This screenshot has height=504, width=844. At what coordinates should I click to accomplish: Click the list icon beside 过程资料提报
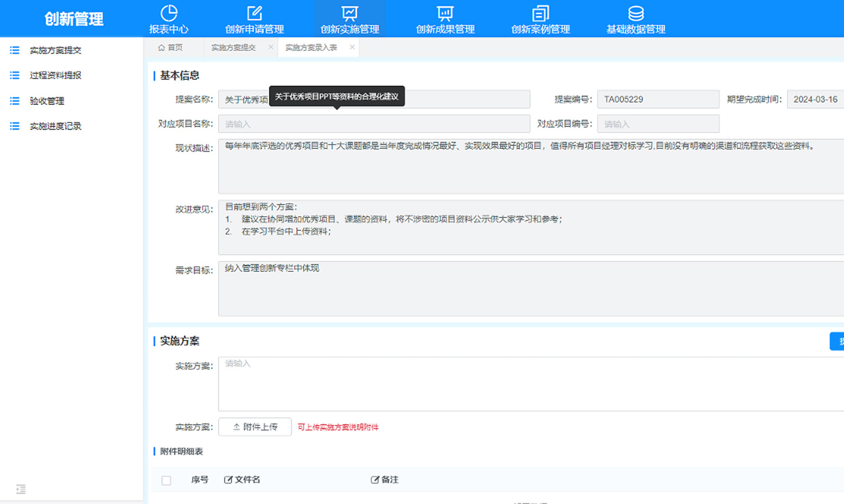click(15, 75)
